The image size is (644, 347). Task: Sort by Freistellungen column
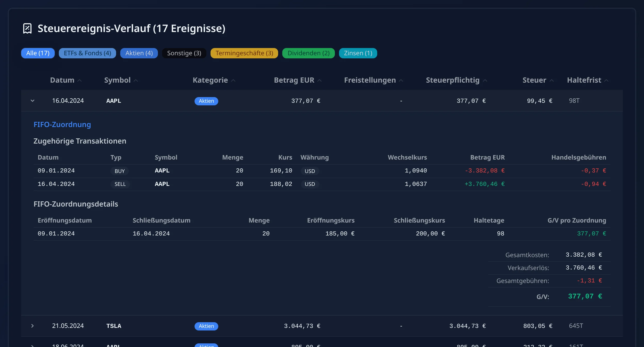[x=374, y=80]
